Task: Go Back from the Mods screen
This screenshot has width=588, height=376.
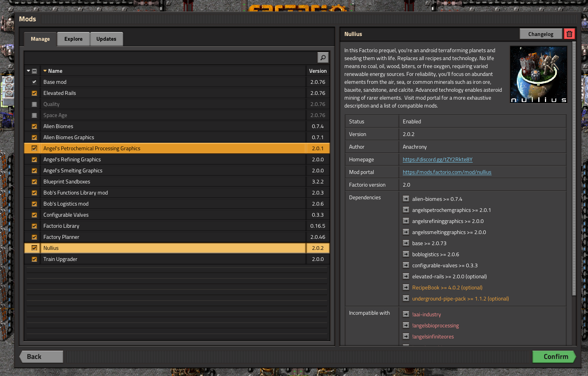Action: [x=41, y=357]
